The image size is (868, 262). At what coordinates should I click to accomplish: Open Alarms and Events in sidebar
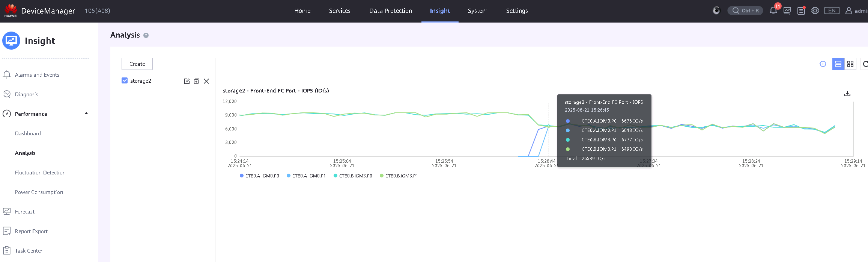pos(37,75)
